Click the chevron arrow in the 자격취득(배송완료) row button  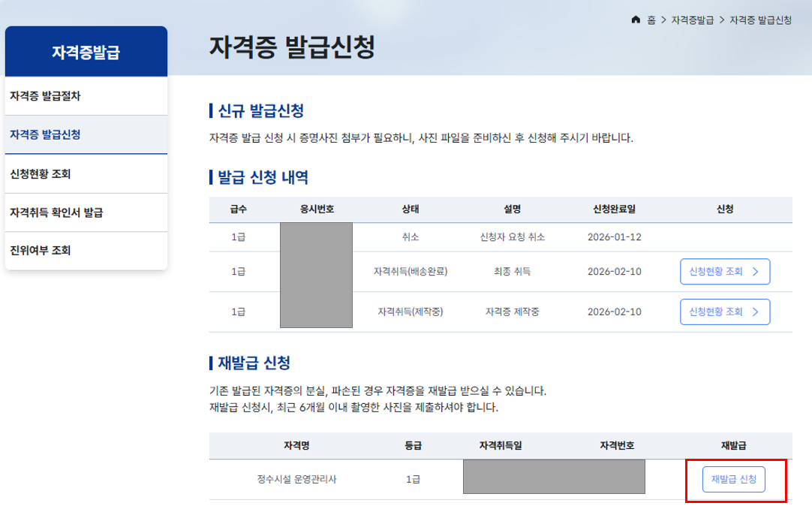(x=755, y=272)
